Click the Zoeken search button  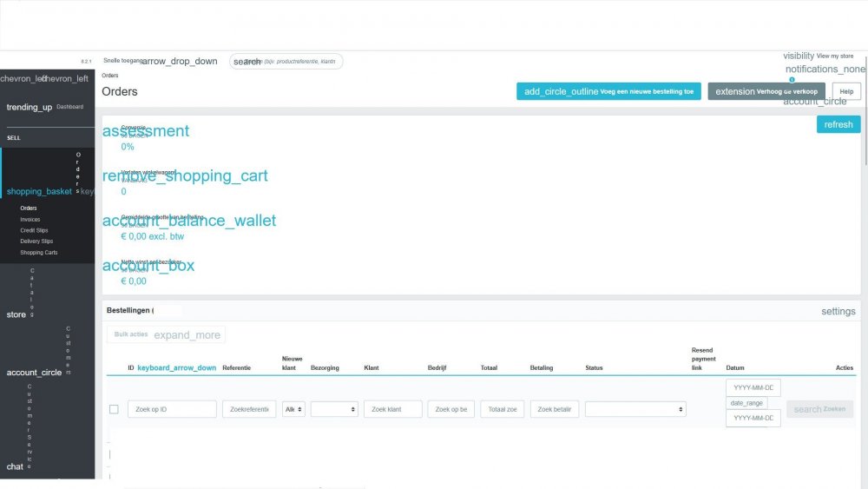pyautogui.click(x=819, y=409)
